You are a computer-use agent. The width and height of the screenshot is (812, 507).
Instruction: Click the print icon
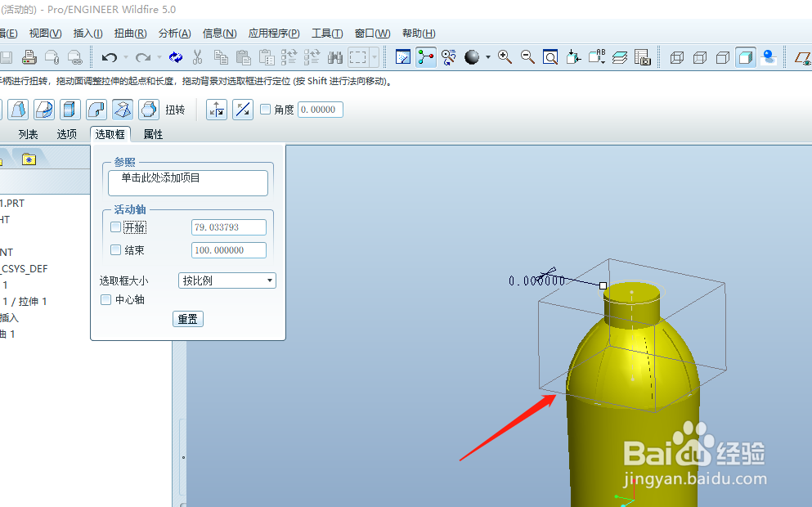pos(29,57)
